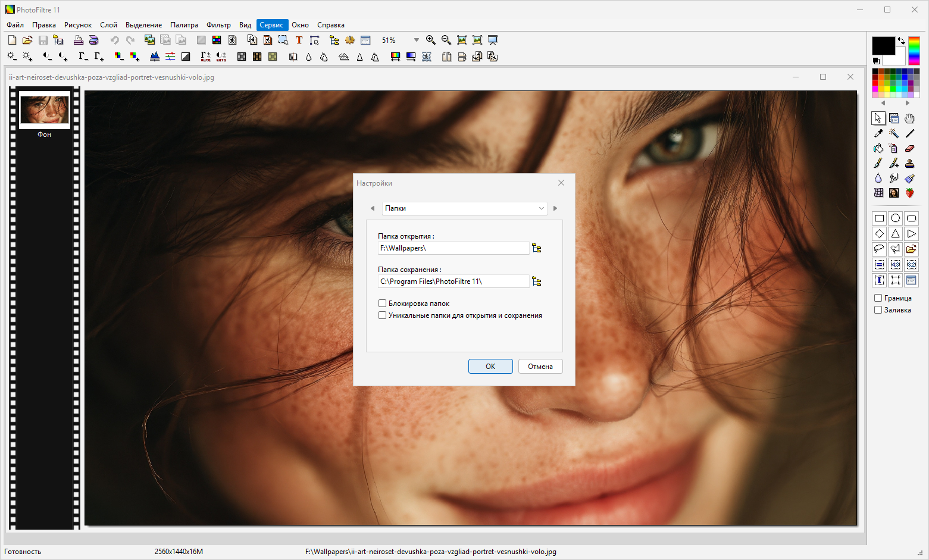Screen dimensions: 929x560
Task: Pick the Eraser tool
Action: 909,148
